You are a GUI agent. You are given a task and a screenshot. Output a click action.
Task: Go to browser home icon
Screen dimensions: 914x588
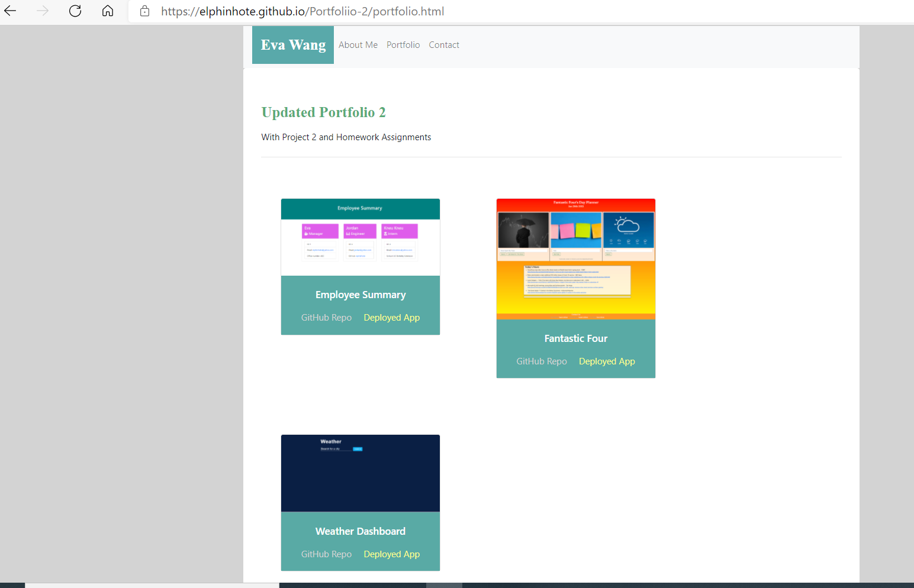[108, 11]
